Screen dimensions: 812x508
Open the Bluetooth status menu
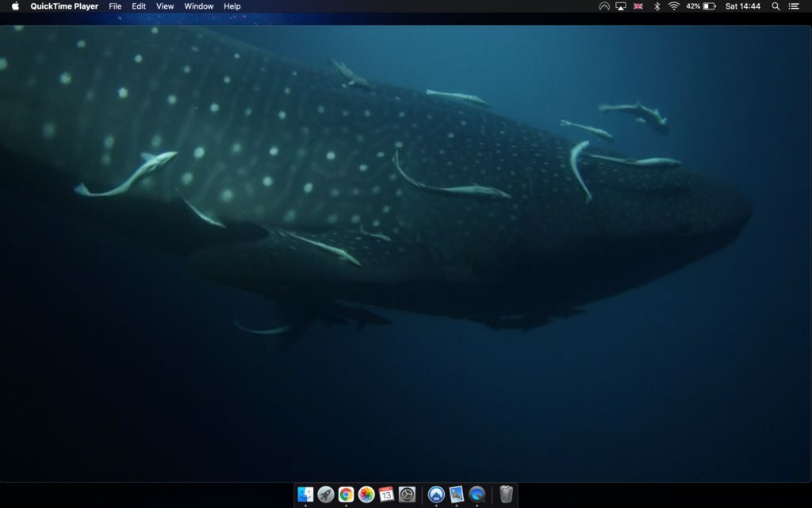point(657,6)
